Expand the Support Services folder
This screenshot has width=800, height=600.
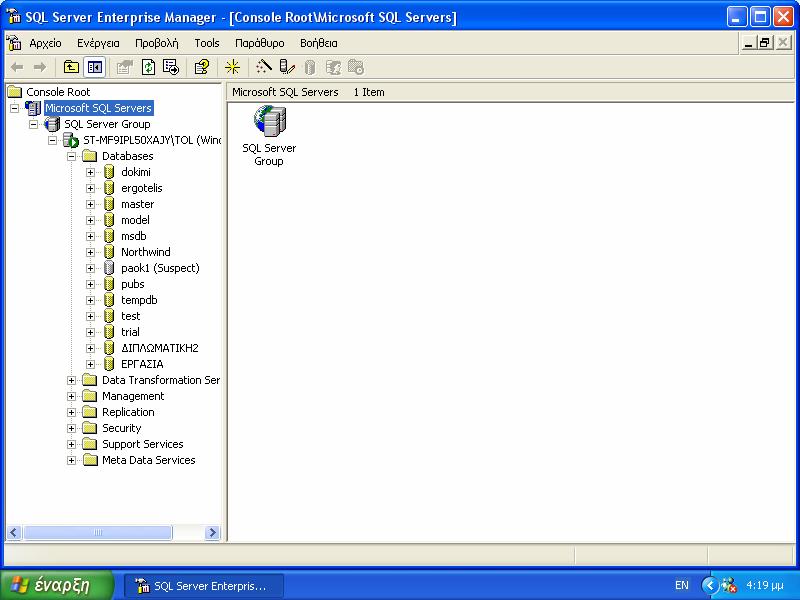pyautogui.click(x=71, y=444)
